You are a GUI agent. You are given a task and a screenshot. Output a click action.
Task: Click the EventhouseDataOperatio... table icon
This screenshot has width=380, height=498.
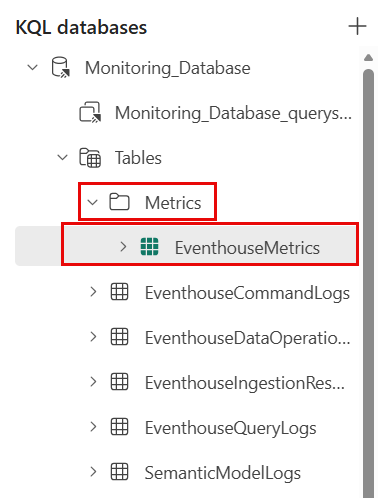pyautogui.click(x=119, y=337)
